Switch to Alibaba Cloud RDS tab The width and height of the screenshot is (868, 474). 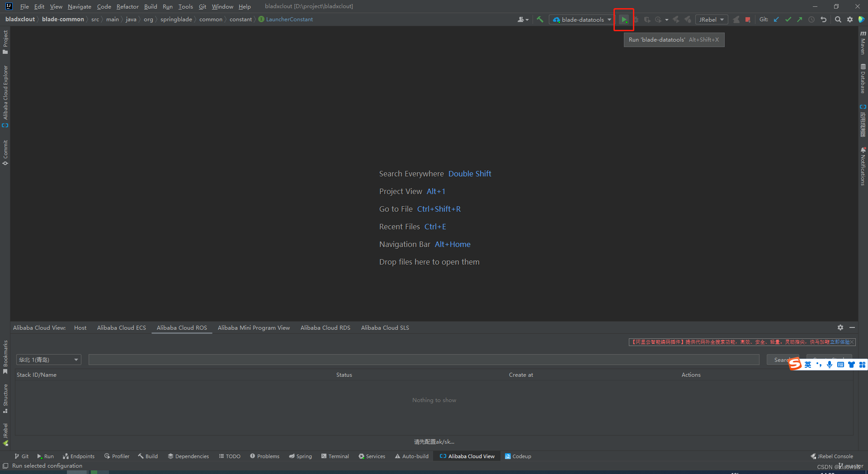tap(325, 327)
